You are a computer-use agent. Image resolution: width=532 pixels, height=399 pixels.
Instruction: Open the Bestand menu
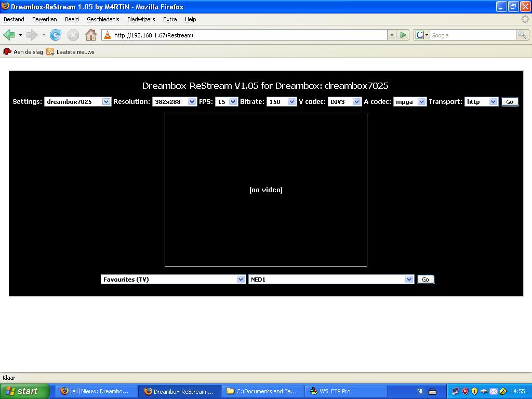pyautogui.click(x=14, y=19)
